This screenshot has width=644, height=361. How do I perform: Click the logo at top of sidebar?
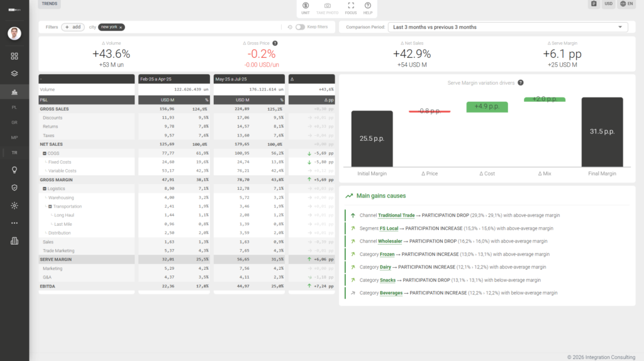[x=14, y=9]
